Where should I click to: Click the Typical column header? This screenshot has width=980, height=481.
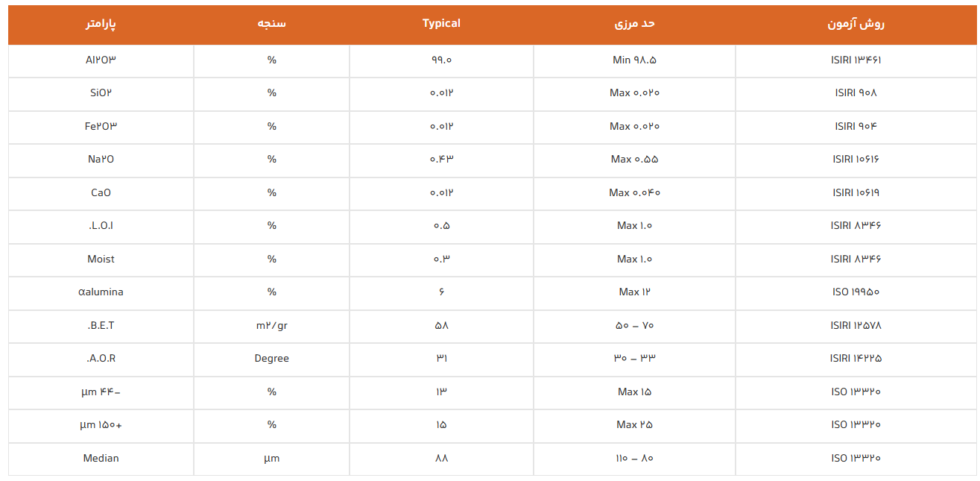pyautogui.click(x=441, y=24)
